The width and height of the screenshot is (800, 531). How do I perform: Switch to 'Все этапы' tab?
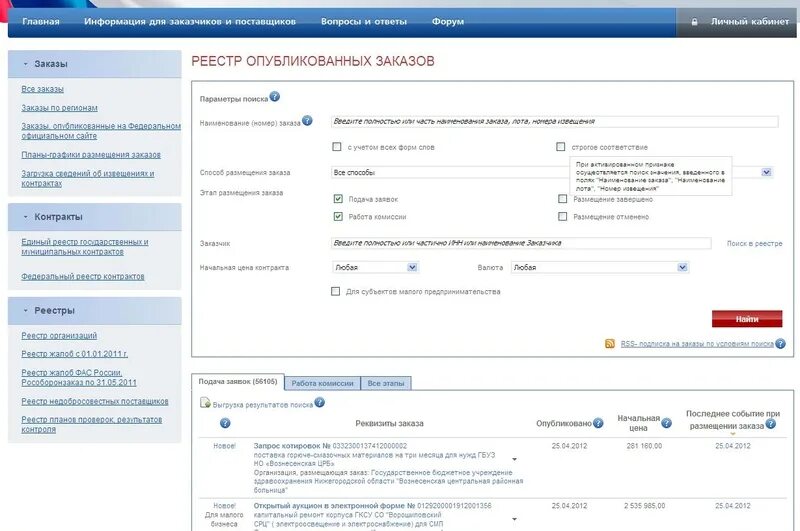[x=386, y=383]
